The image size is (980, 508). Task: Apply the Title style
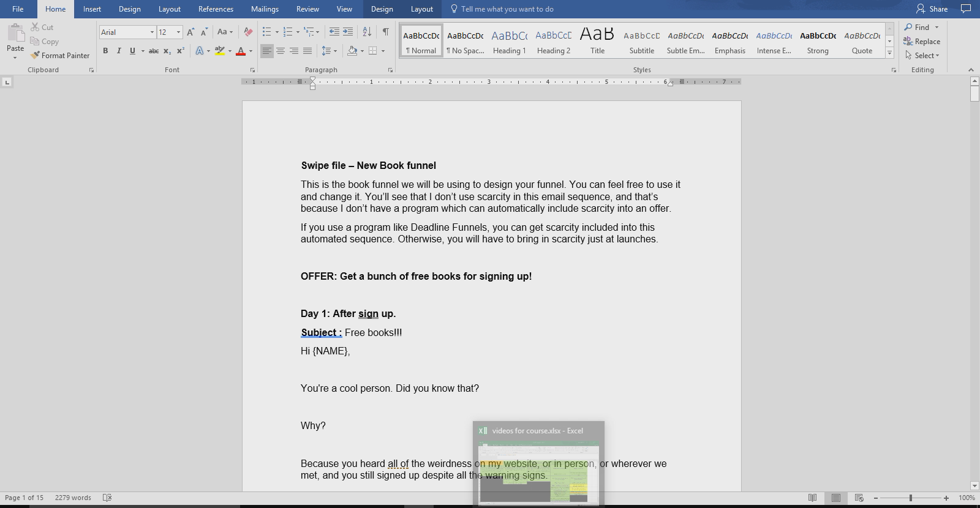point(597,42)
